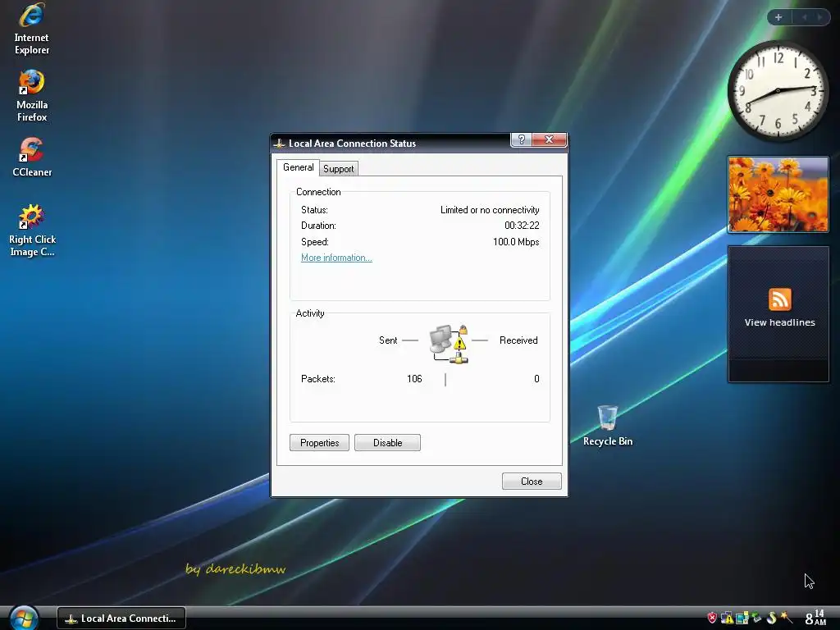Click the help question mark title button

[x=521, y=139]
